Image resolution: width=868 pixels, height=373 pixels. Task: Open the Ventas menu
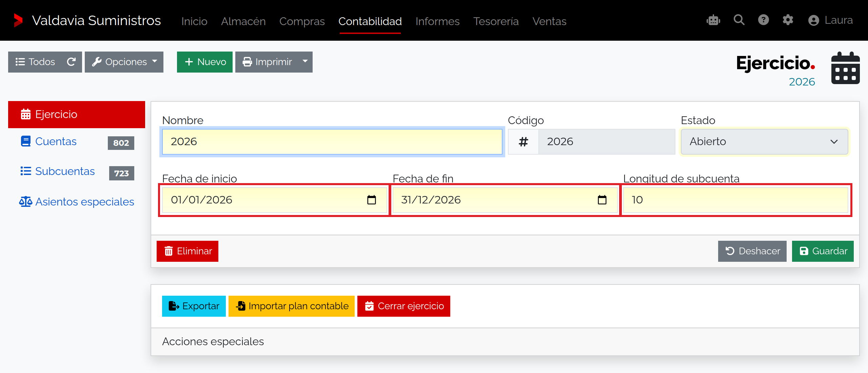pyautogui.click(x=550, y=21)
